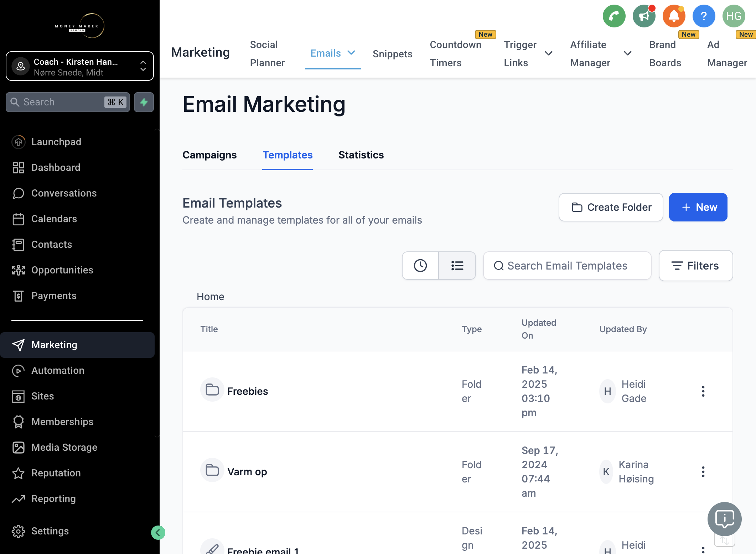Viewport: 756px width, 554px height.
Task: Open Snippets in top navigation
Action: tap(392, 54)
